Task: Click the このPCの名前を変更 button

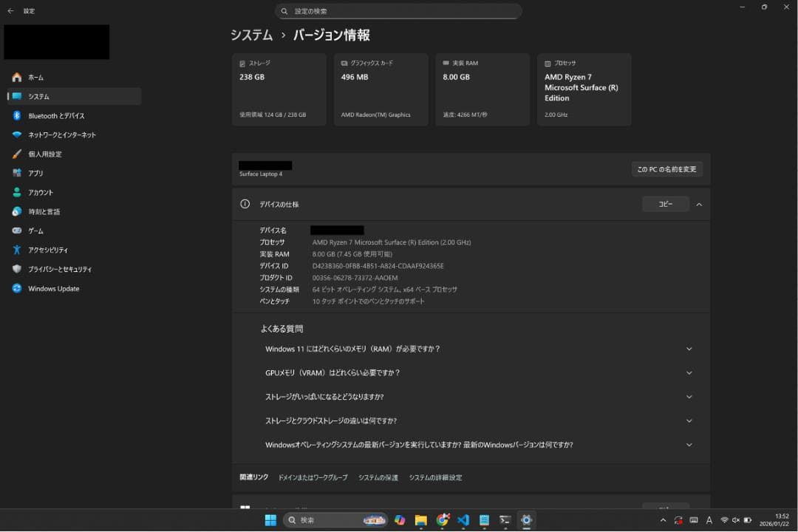Action: click(666, 168)
